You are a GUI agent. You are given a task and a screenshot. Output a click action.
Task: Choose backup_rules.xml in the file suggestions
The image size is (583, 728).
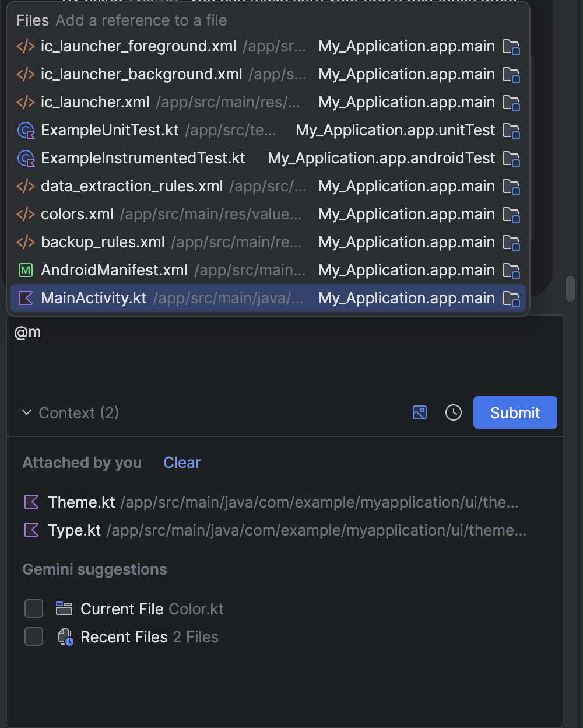103,242
